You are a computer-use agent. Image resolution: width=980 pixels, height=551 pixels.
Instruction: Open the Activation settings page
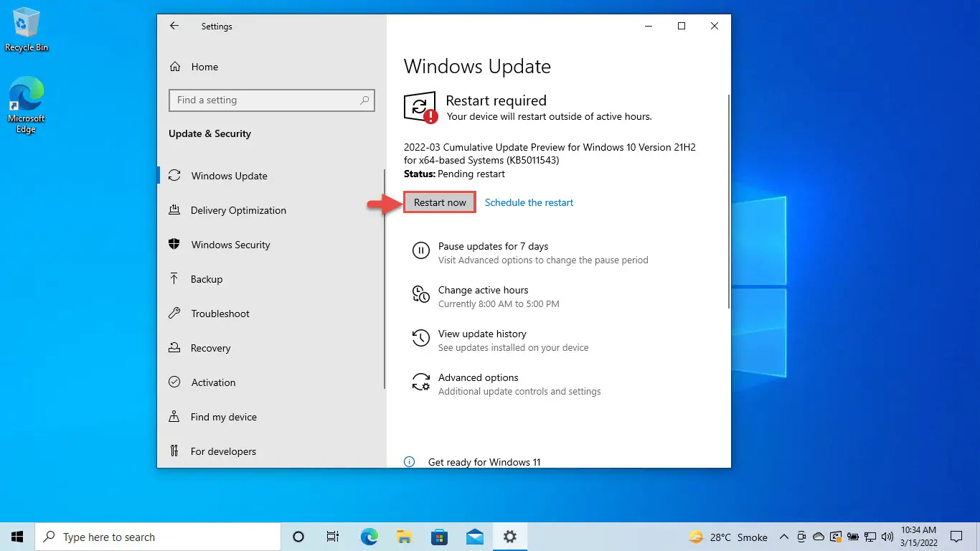coord(271,382)
